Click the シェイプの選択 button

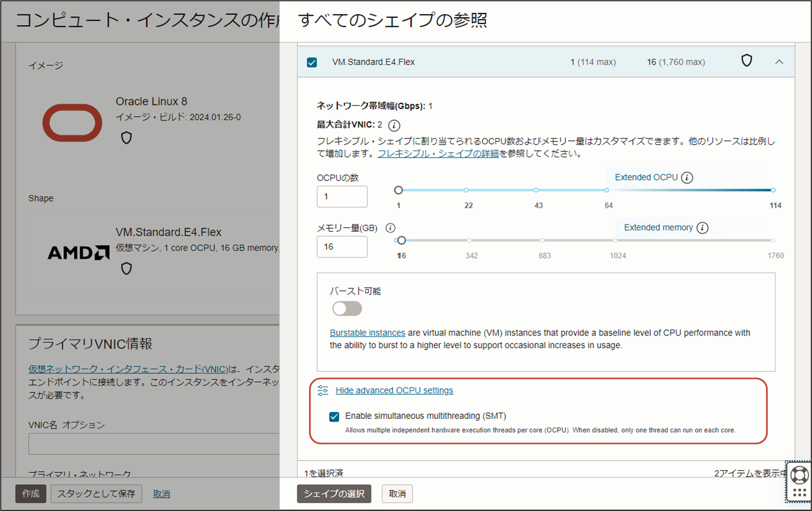(x=334, y=494)
